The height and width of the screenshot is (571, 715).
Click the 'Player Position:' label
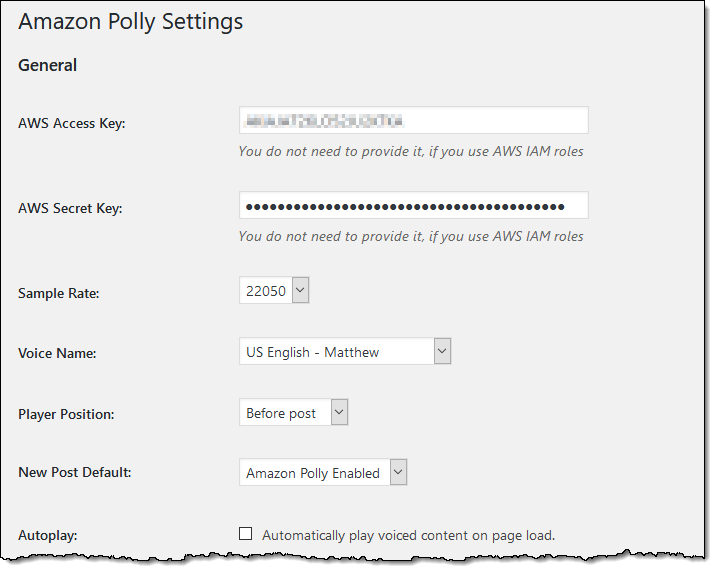[67, 413]
